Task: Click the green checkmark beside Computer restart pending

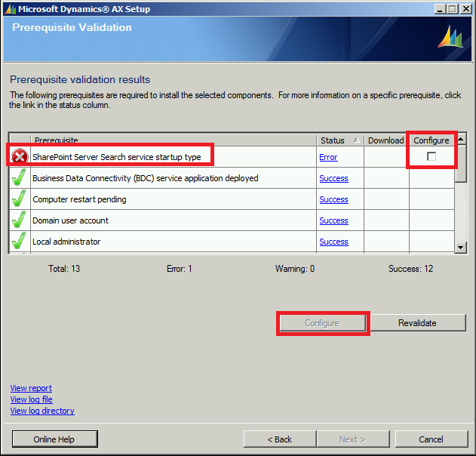Action: (19, 199)
